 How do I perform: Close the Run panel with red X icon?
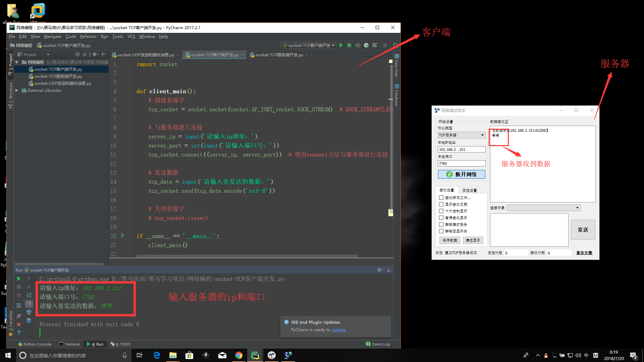click(19, 324)
